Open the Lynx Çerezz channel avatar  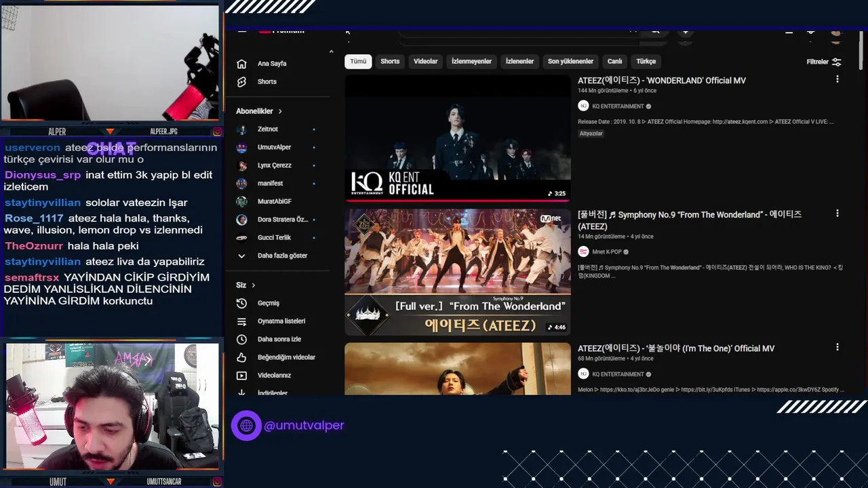point(241,165)
